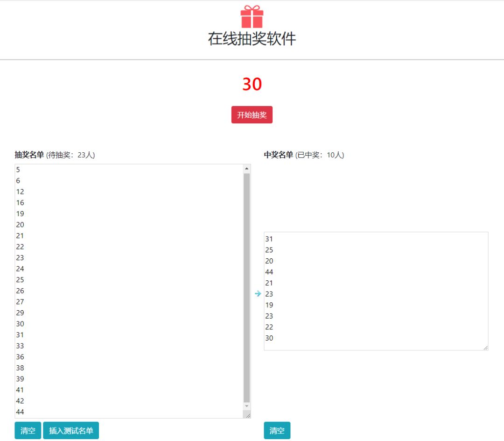This screenshot has height=441, width=504.
Task: Click entry 29 in the 抽奖名单 list
Action: click(x=20, y=313)
